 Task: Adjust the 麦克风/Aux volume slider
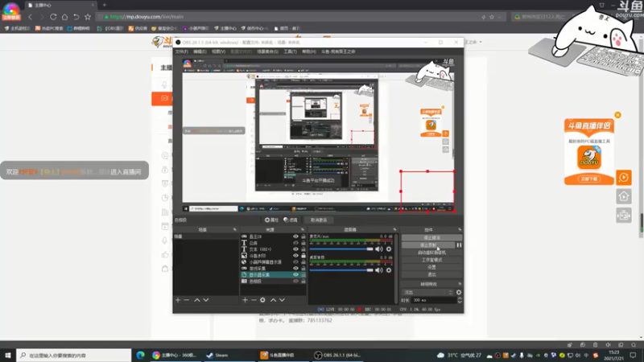tap(341, 249)
